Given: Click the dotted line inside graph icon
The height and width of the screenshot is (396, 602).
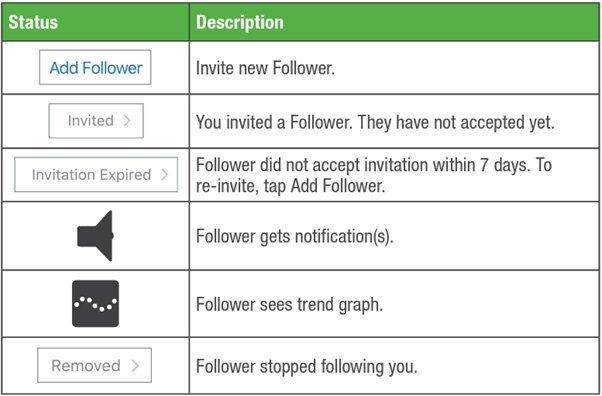Looking at the screenshot, I should 96,303.
